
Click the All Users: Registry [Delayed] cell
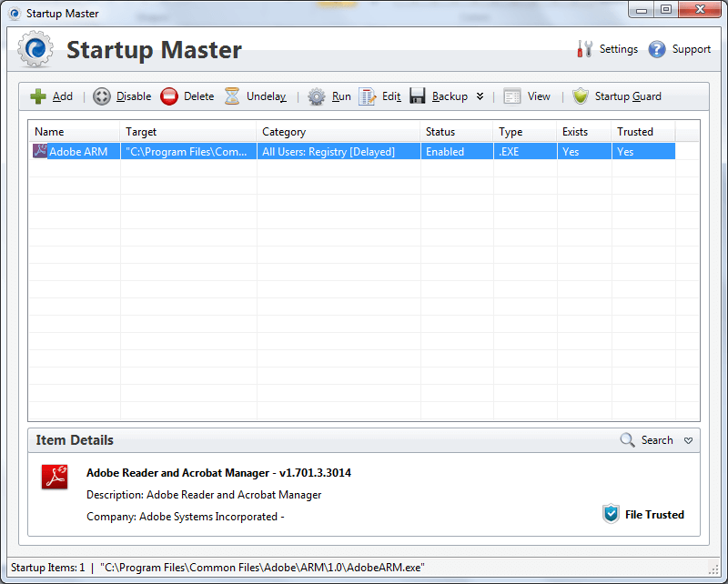pos(339,151)
